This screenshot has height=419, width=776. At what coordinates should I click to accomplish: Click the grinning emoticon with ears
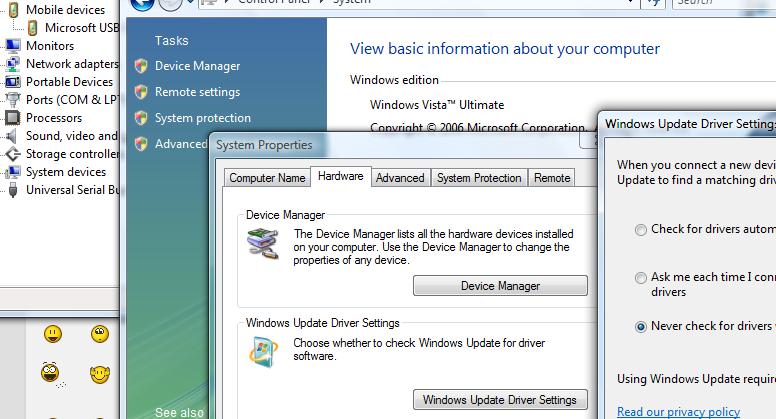(99, 374)
